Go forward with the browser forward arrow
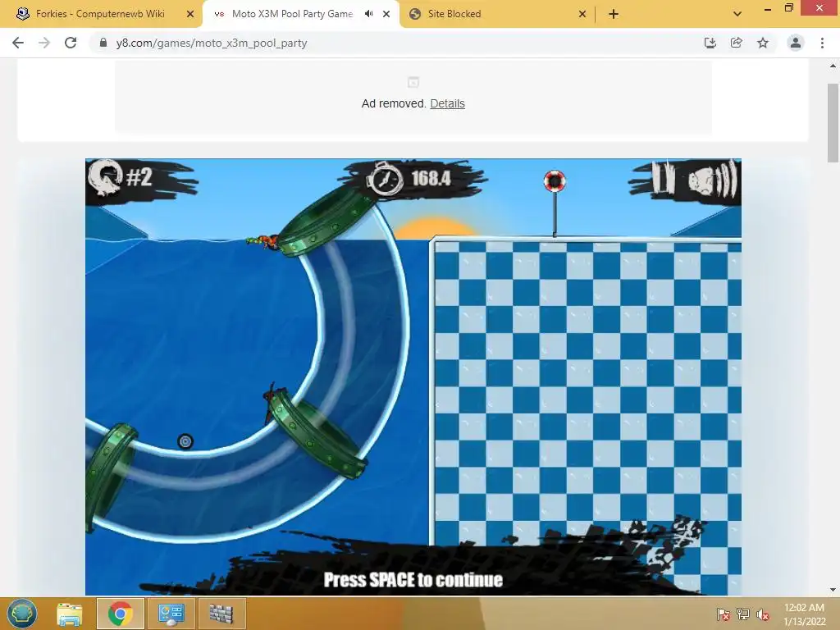 point(44,43)
